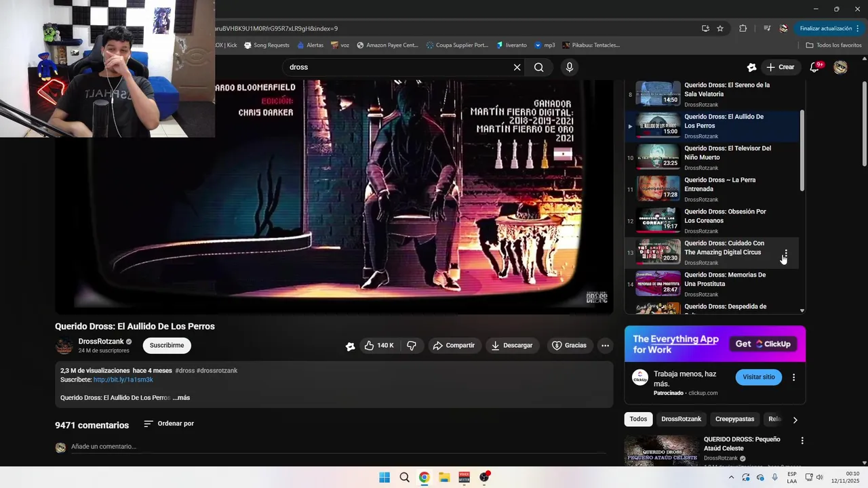
Task: Open Voicemeeter from the taskbar
Action: pyautogui.click(x=464, y=477)
